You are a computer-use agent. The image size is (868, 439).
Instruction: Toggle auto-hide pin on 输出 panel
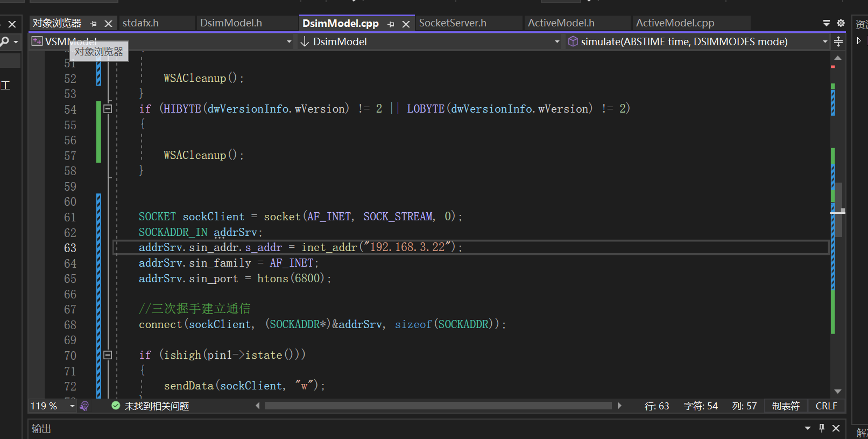821,428
